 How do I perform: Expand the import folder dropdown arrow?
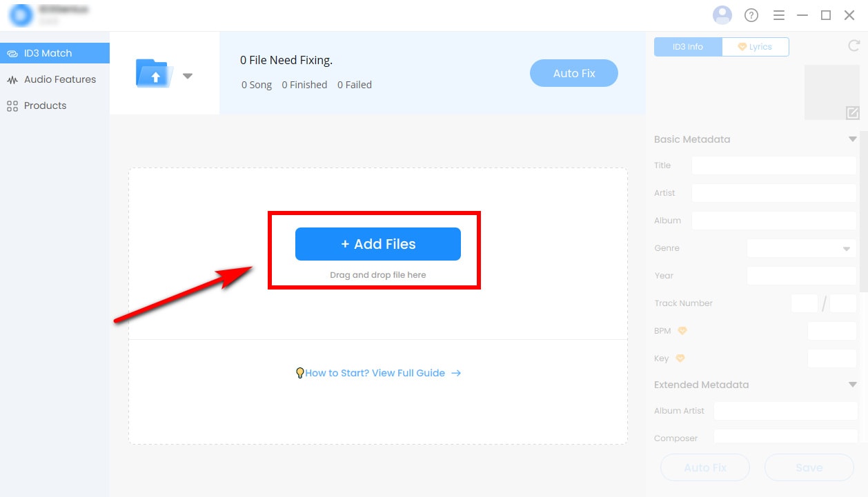[188, 76]
